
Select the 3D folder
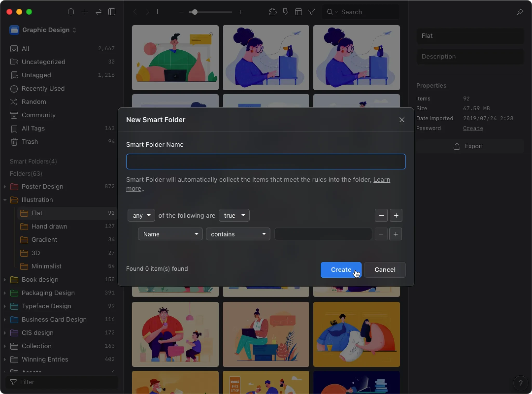(x=67, y=253)
